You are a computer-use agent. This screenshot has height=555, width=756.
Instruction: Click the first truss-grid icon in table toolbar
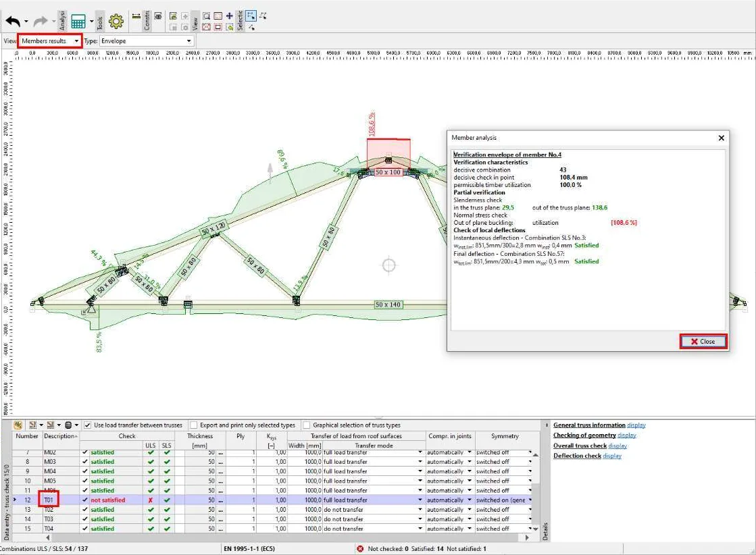tap(33, 425)
